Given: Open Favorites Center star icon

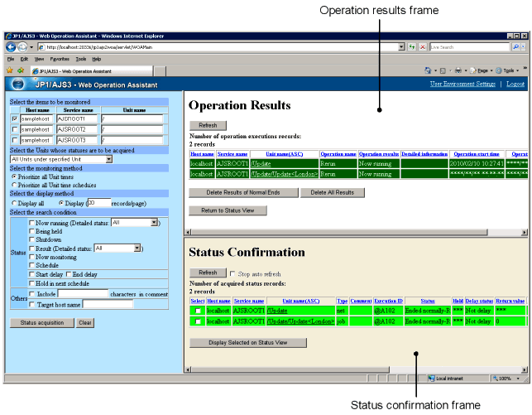Looking at the screenshot, I should (x=10, y=70).
